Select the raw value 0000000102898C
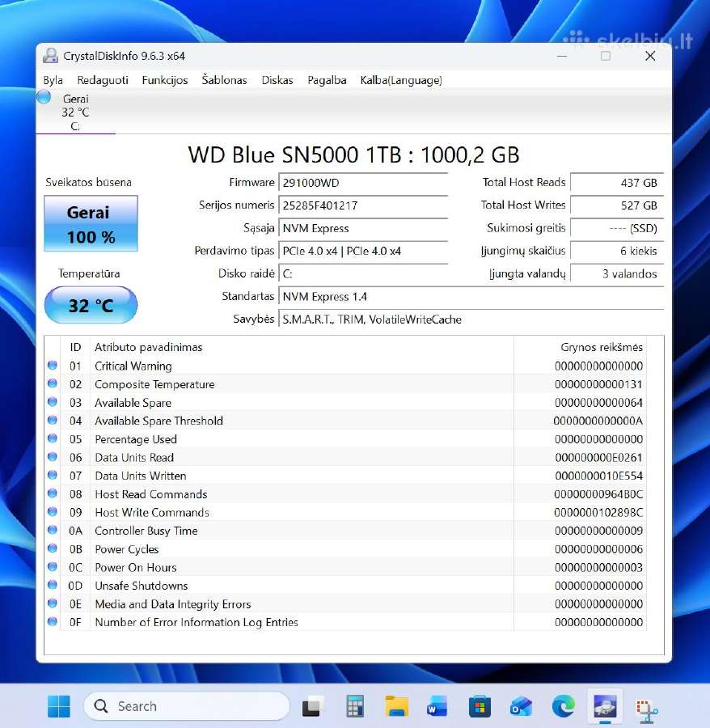 598,513
